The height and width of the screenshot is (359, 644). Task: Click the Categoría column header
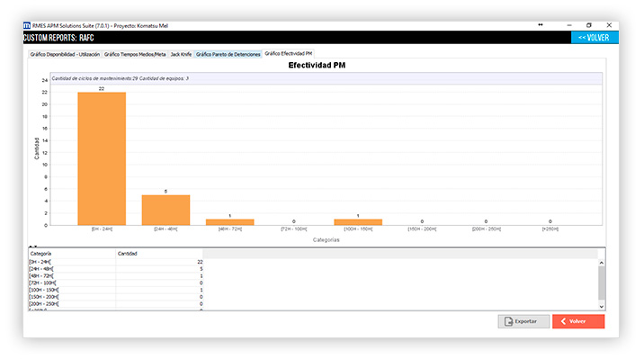pos(72,254)
